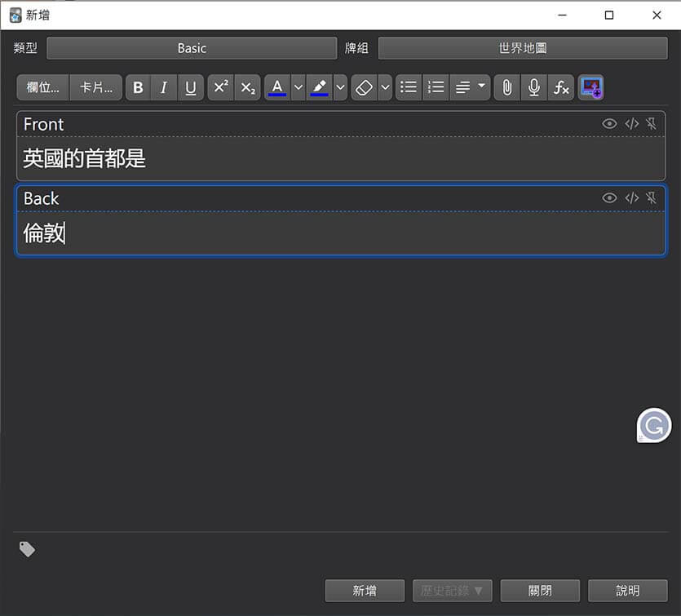Open the deck selector 世界地圖
681x616 pixels.
(x=523, y=48)
